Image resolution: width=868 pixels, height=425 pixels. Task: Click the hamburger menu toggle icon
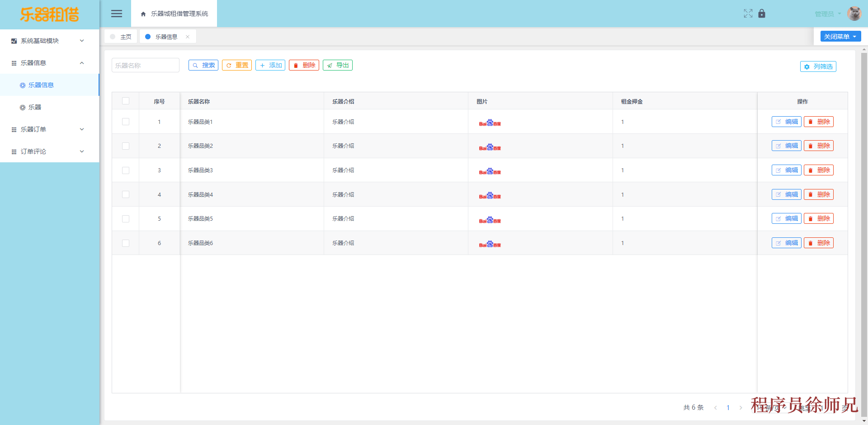click(x=116, y=14)
